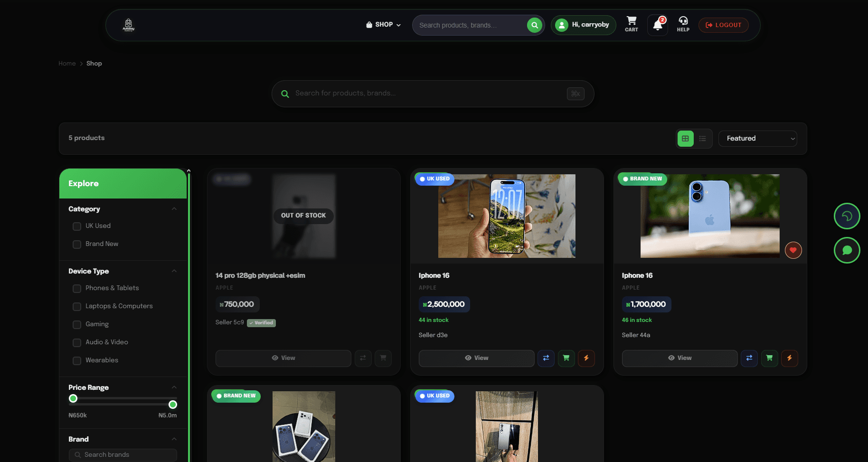Add ₦1,700,000 Iphone 16 to cart
Screen dimensions: 868x462
(770, 358)
